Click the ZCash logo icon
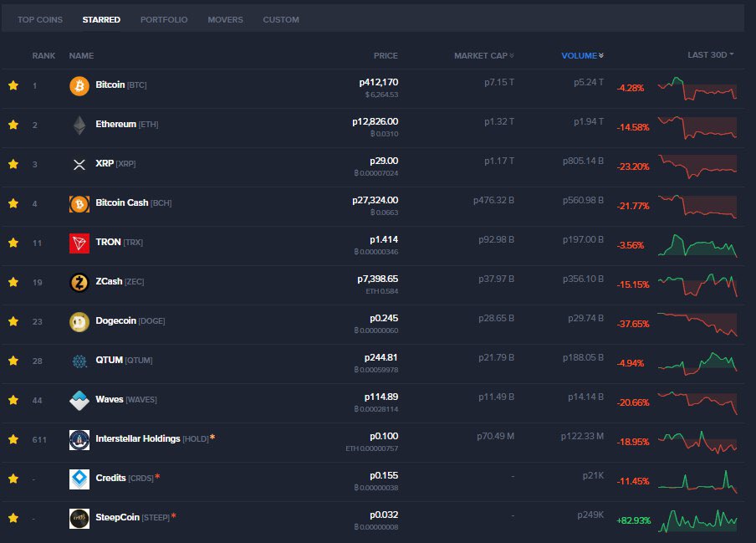The height and width of the screenshot is (543, 756). point(79,283)
